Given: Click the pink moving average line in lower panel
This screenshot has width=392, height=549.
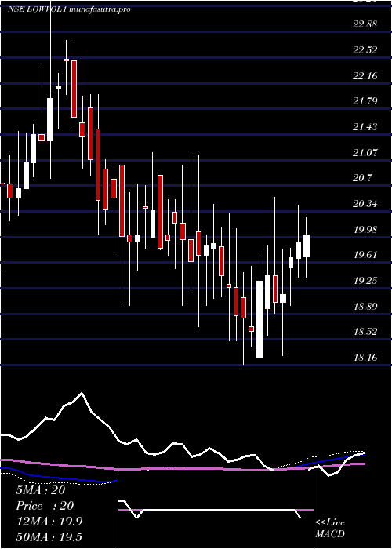Looking at the screenshot, I should tap(175, 468).
